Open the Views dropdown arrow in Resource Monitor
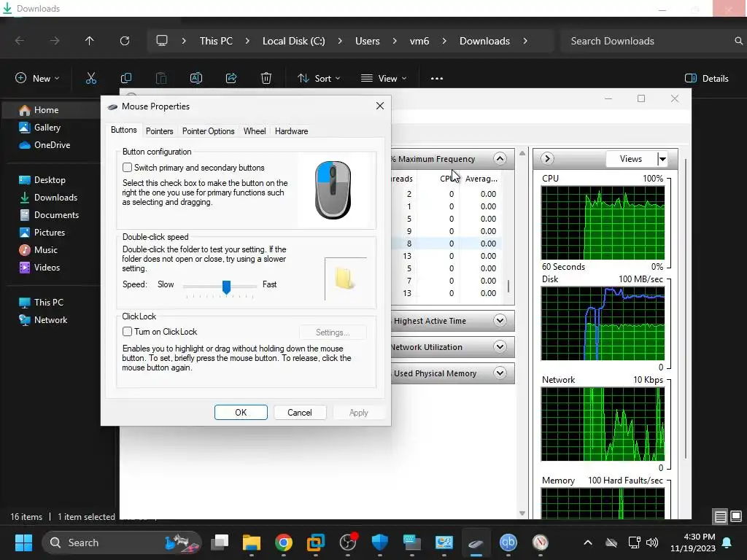747x560 pixels. (662, 159)
